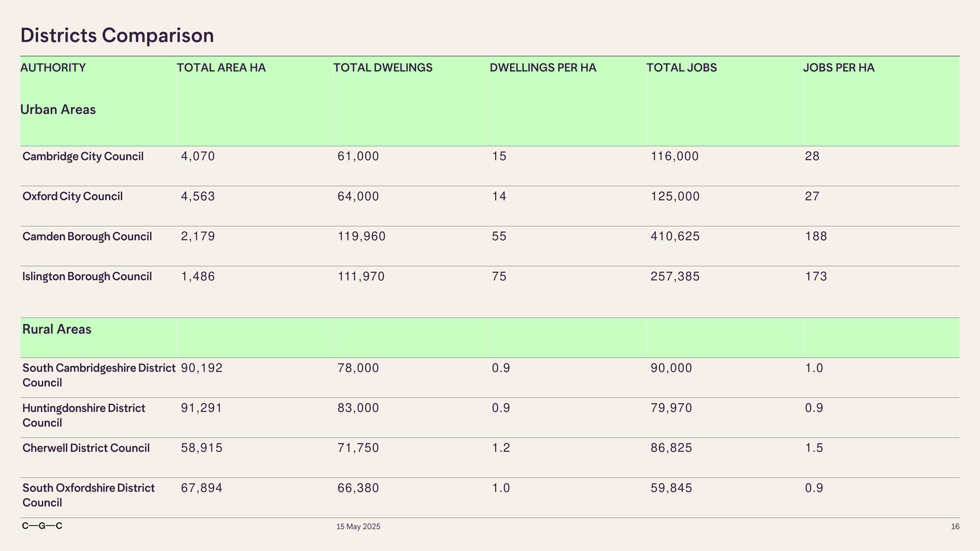The height and width of the screenshot is (551, 980).
Task: Click Huntingdonshire area value 91,291
Action: tap(201, 408)
